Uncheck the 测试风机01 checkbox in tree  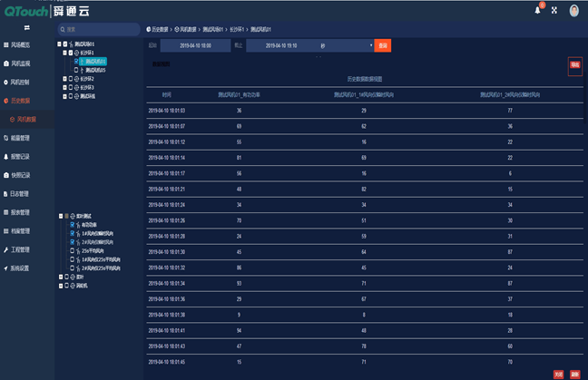point(75,62)
